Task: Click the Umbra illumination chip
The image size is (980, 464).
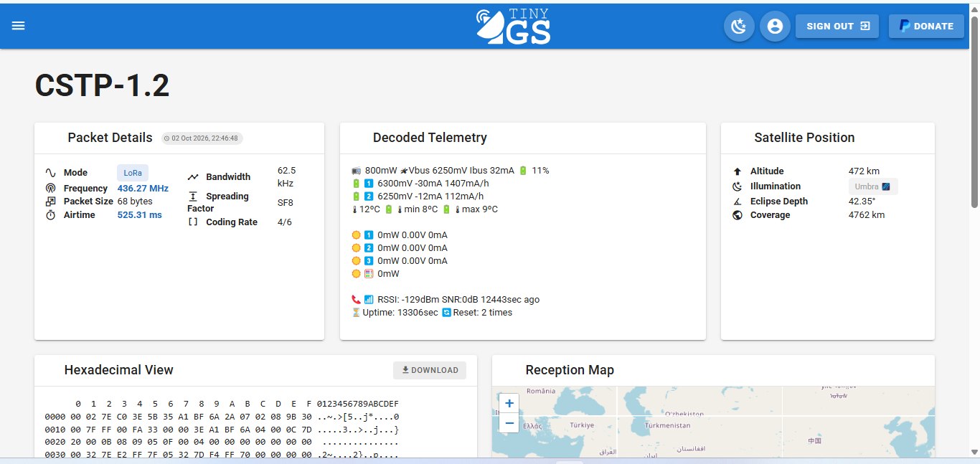Action: 872,186
